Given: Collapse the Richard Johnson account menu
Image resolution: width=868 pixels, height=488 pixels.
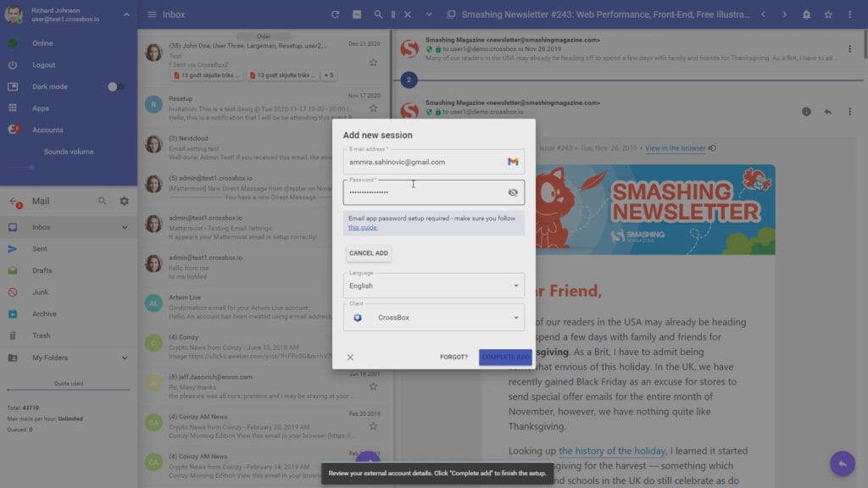Looking at the screenshot, I should pos(126,14).
